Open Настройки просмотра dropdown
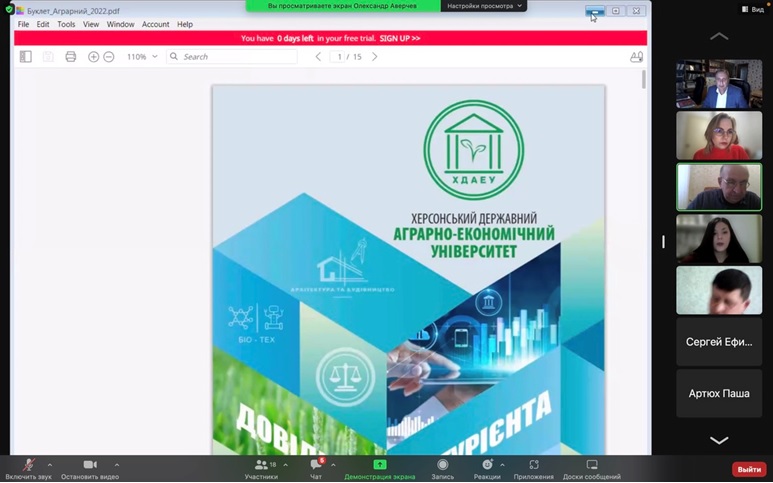 [x=484, y=6]
